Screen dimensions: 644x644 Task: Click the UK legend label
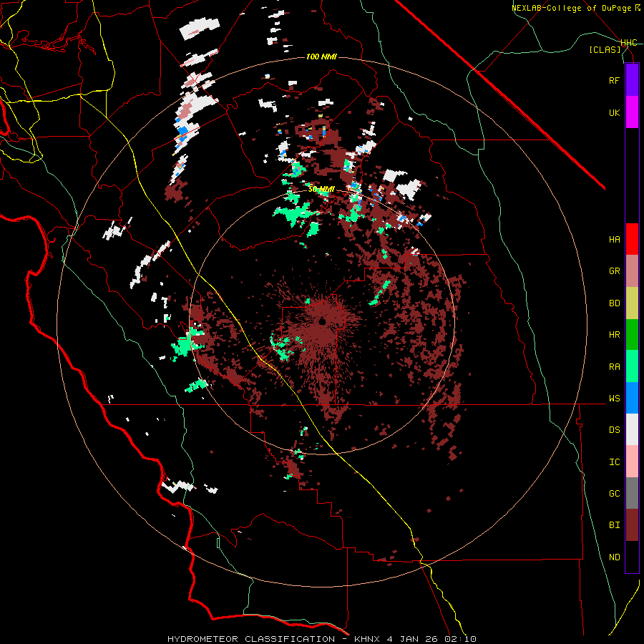click(614, 112)
